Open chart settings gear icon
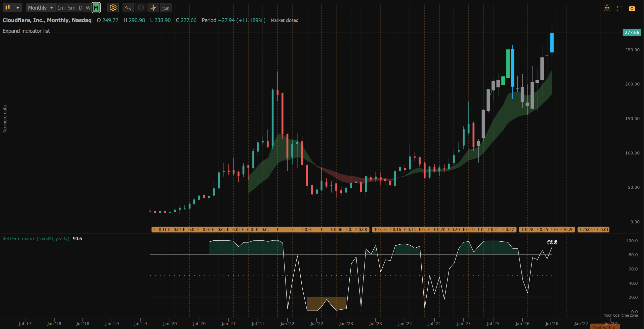The image size is (644, 329). pos(113,8)
